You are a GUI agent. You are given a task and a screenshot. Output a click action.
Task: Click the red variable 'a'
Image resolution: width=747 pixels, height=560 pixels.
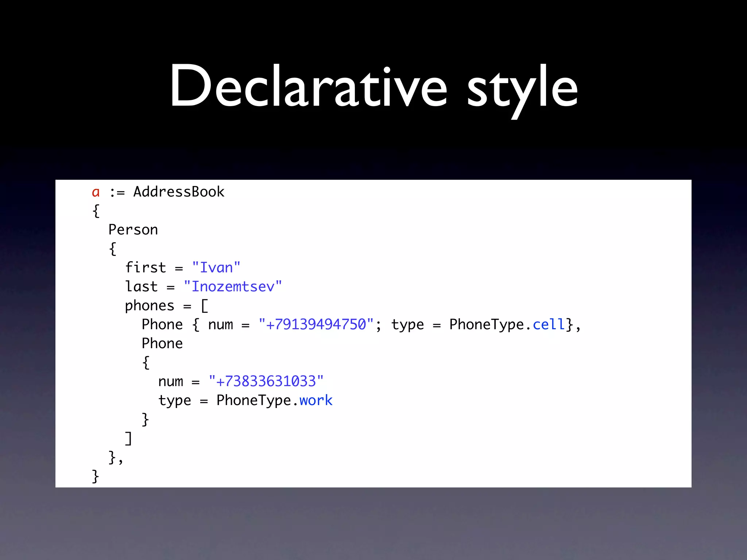(96, 192)
